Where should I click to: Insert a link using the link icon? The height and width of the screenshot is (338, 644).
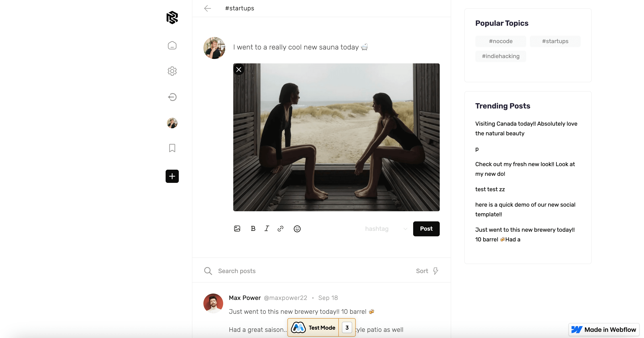(280, 229)
